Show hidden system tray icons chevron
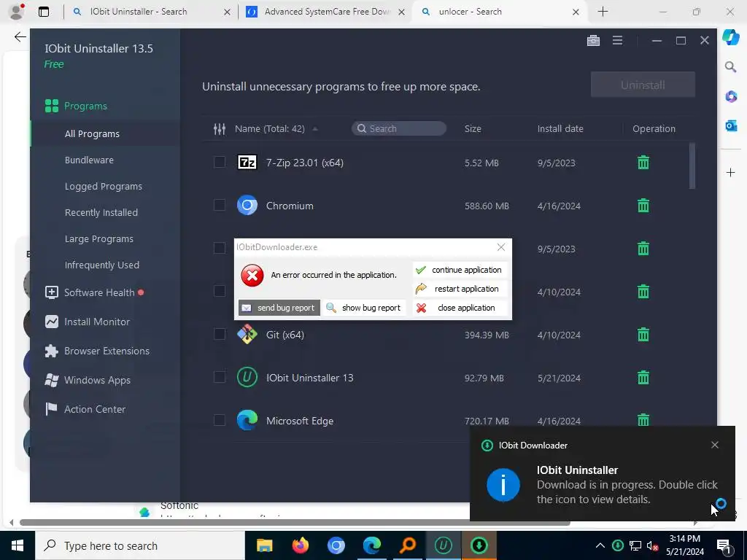The width and height of the screenshot is (747, 560). pyautogui.click(x=600, y=545)
